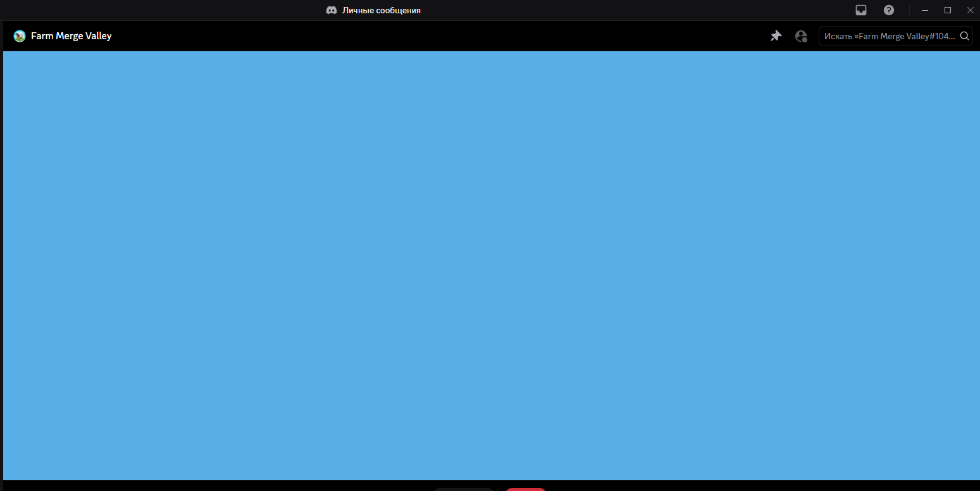980x491 pixels.
Task: Click empty header space left of pin icon
Action: pos(443,36)
